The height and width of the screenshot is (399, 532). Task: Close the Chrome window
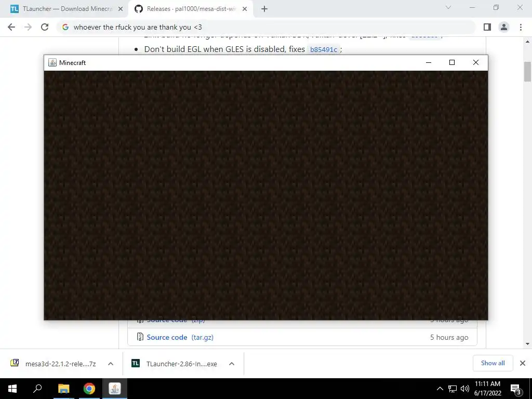[520, 7]
